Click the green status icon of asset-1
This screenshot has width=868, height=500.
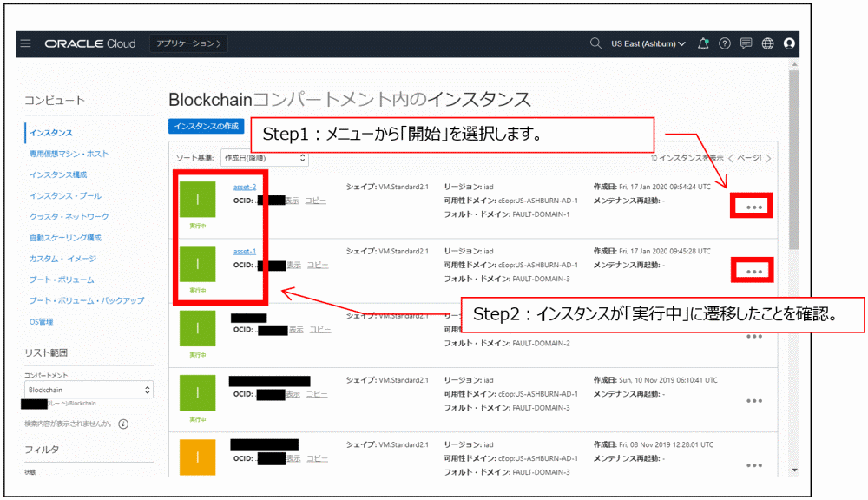[198, 264]
